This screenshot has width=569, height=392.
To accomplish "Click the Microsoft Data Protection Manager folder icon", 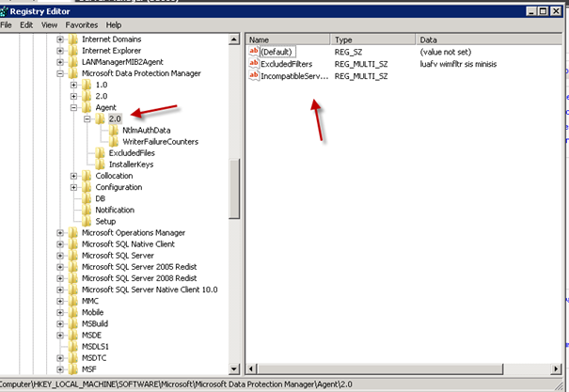I will click(x=73, y=73).
